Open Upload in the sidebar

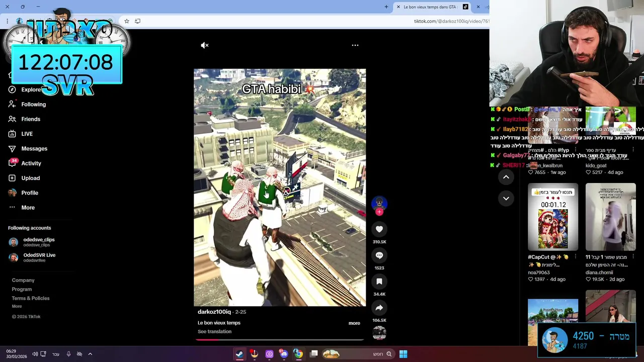(x=30, y=178)
